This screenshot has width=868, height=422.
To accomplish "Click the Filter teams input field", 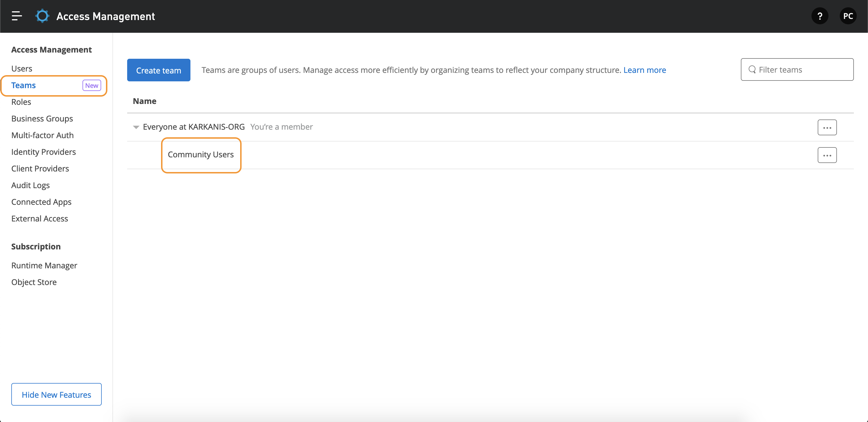I will (797, 69).
